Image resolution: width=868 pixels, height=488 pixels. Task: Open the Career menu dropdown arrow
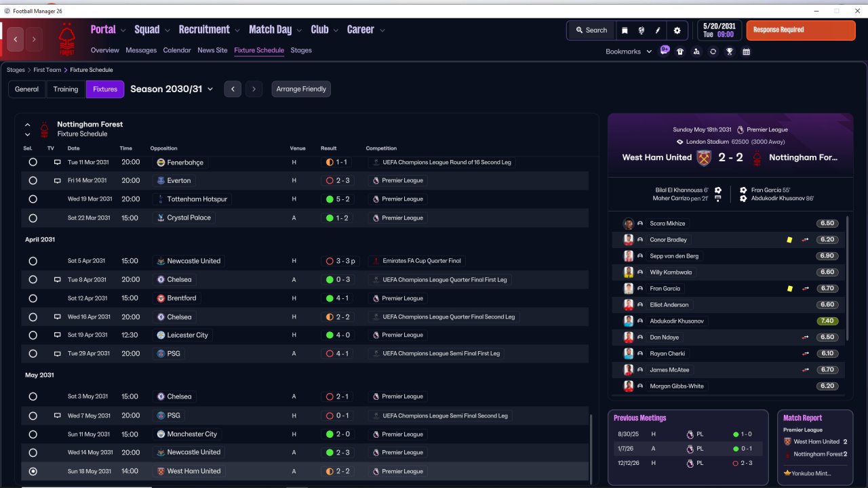[x=382, y=30]
